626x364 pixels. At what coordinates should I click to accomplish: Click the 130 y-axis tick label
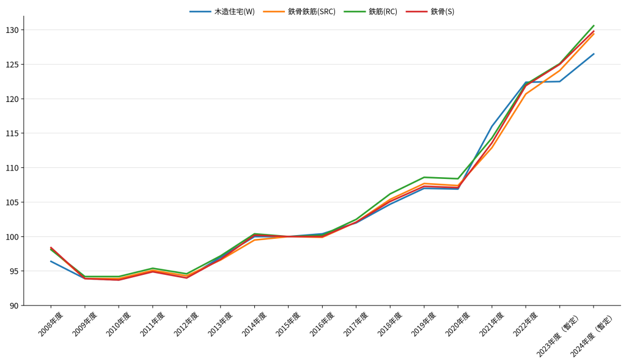pos(13,30)
